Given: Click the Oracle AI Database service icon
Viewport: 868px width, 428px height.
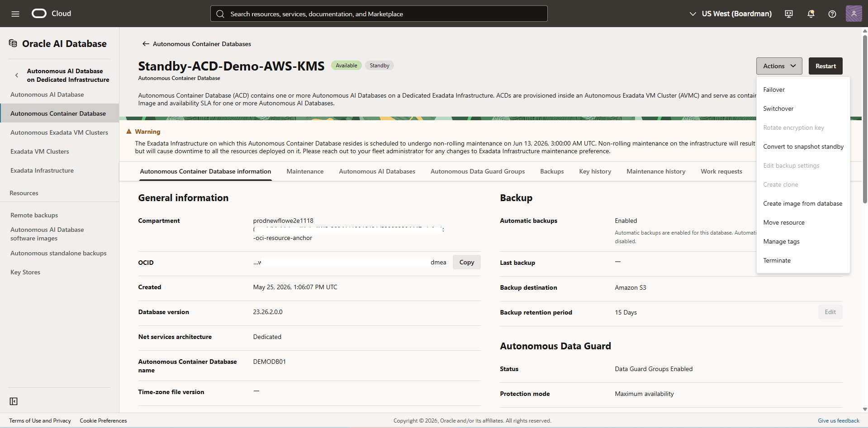Looking at the screenshot, I should pos(13,43).
